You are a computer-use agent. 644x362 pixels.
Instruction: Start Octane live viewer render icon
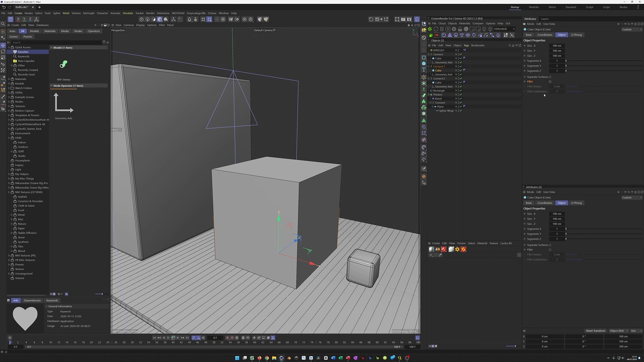click(x=430, y=29)
